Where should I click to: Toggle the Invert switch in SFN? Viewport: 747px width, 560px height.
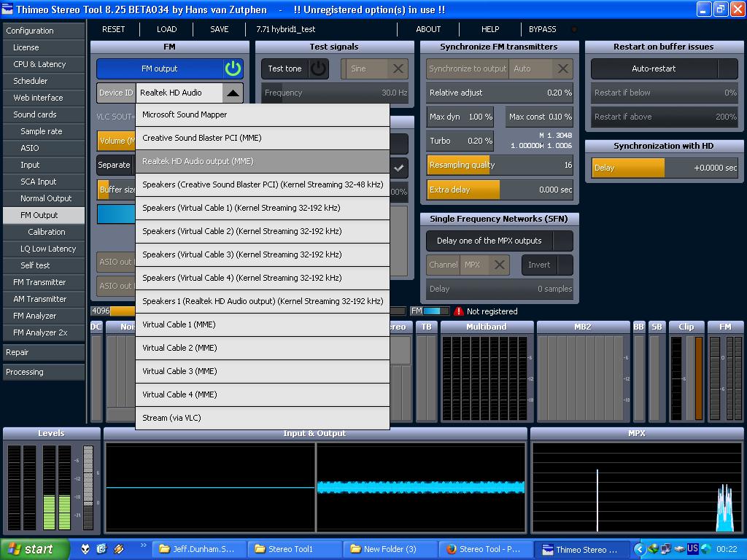tap(547, 265)
